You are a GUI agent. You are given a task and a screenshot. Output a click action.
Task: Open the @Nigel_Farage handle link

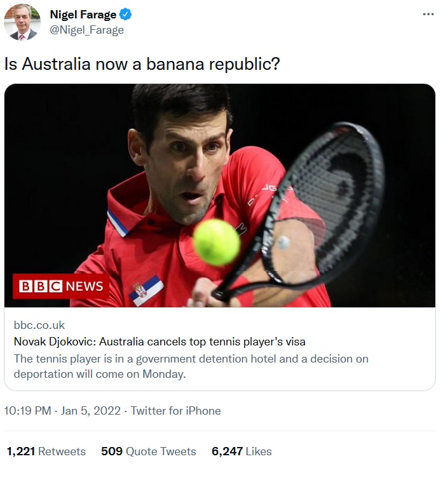pos(86,30)
